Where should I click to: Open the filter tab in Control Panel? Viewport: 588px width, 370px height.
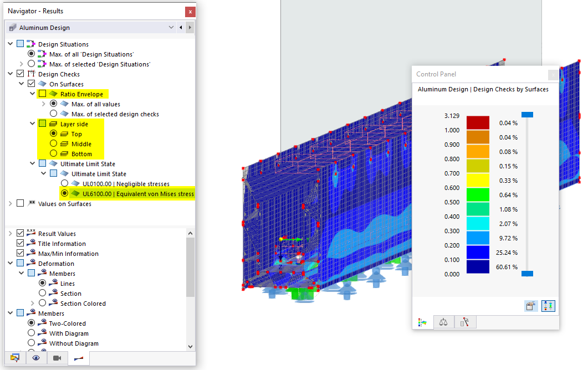[464, 322]
